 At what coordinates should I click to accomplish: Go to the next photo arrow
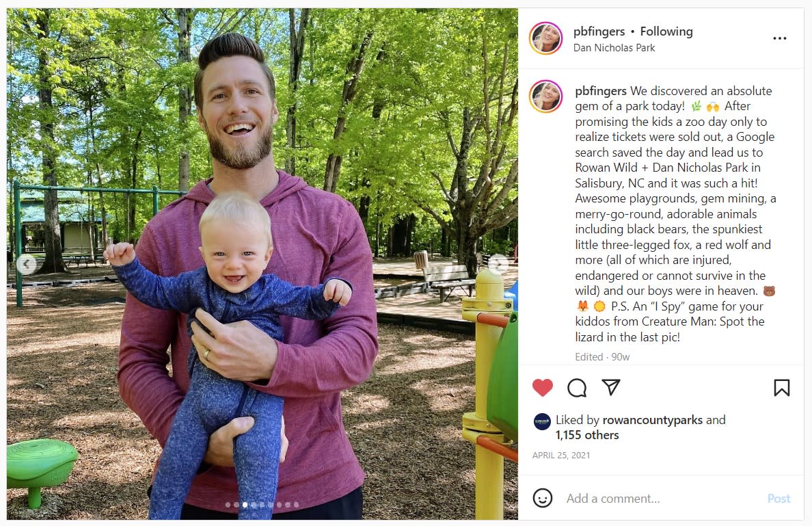(498, 264)
